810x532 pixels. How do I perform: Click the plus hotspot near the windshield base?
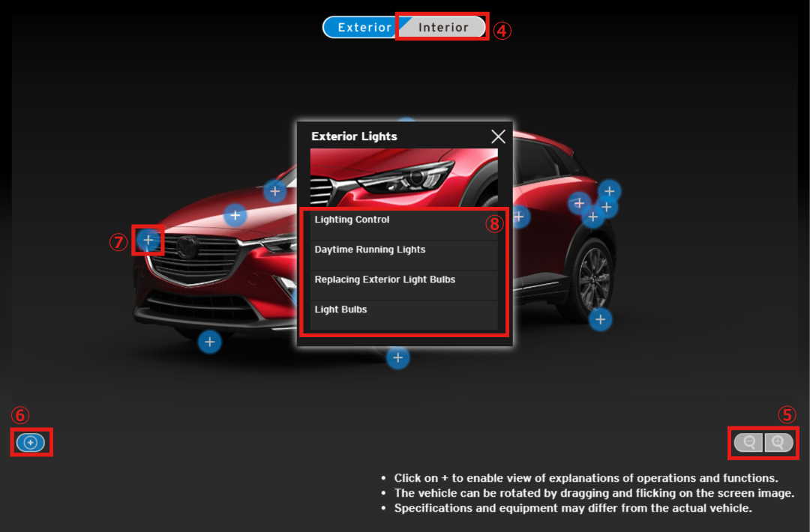(x=275, y=192)
